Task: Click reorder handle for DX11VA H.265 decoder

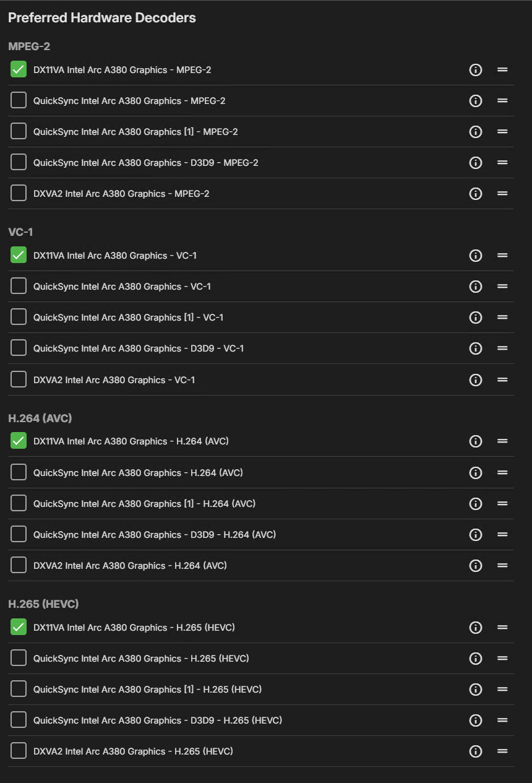Action: pyautogui.click(x=502, y=628)
